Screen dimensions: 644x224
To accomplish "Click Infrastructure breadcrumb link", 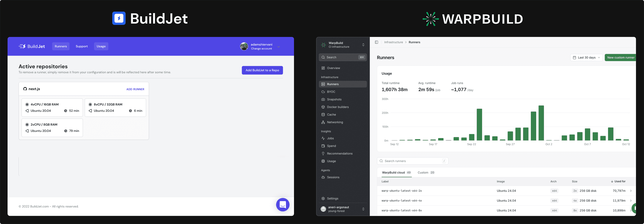I will point(393,42).
